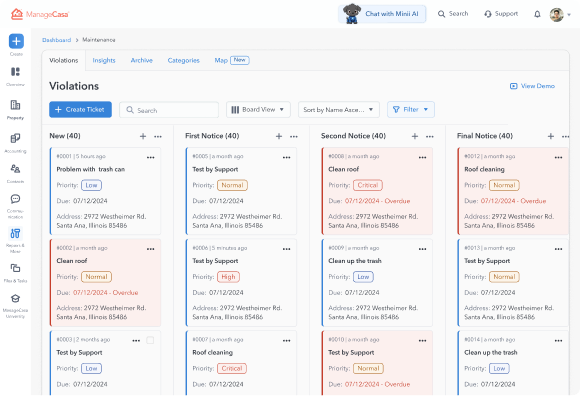Open options for ticket #0007

[x=286, y=341]
